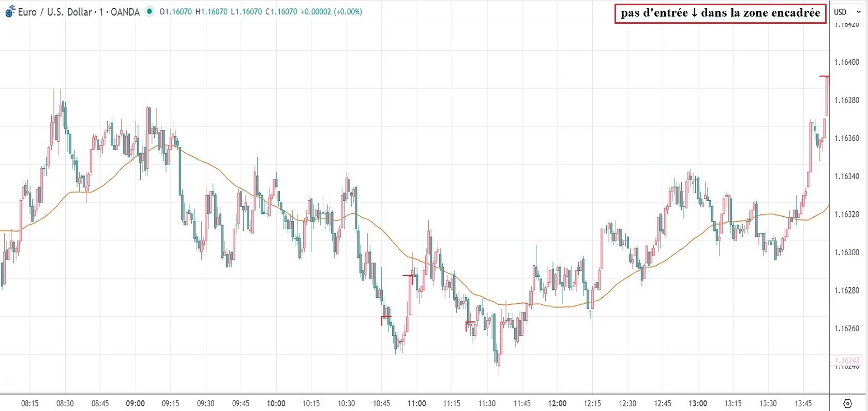Click the 10:45 time axis label
The width and height of the screenshot is (868, 411).
382,404
